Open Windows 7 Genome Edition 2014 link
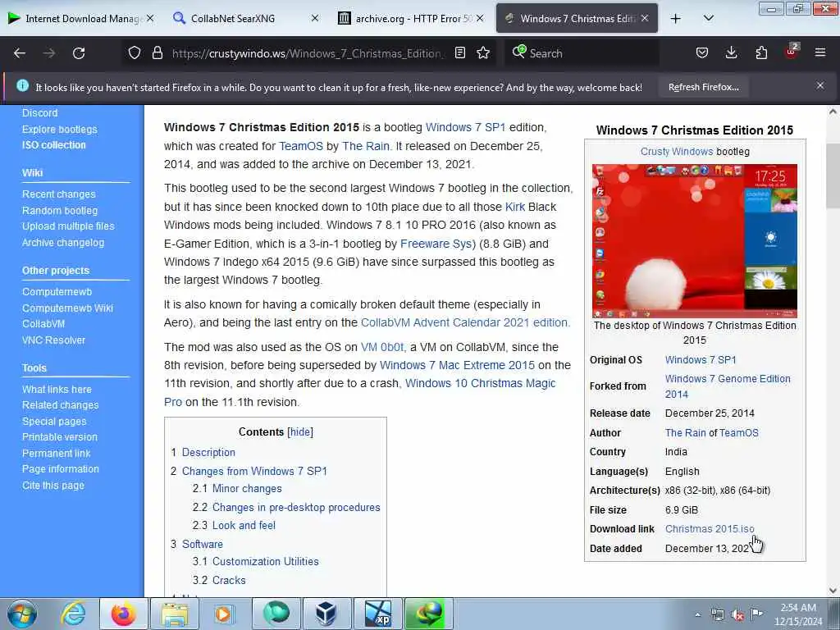 [728, 386]
